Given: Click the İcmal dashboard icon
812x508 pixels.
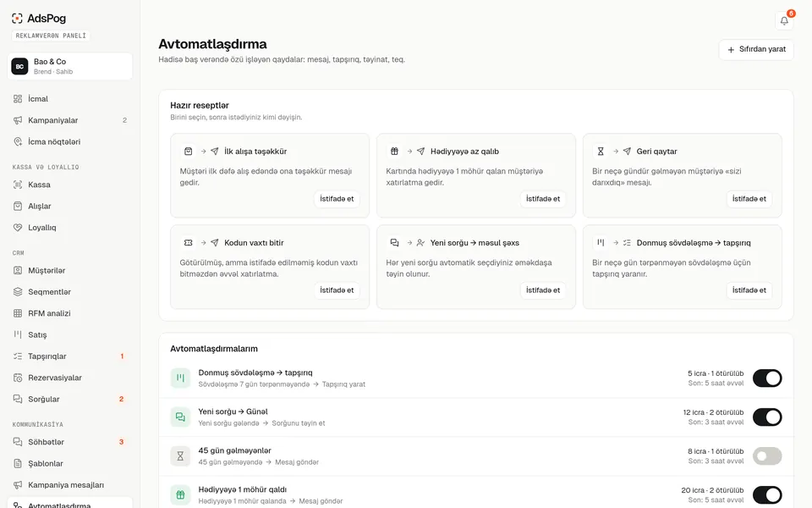Looking at the screenshot, I should (x=18, y=98).
